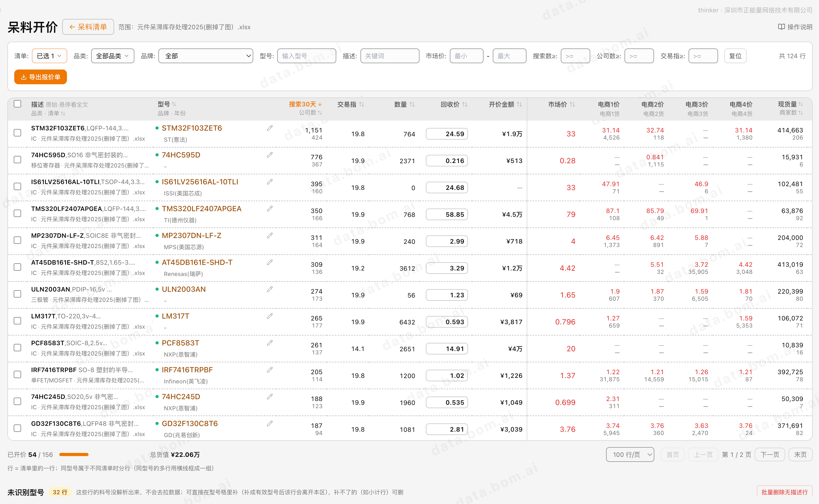Click 导出报价单 export button
819x504 pixels.
coord(40,77)
